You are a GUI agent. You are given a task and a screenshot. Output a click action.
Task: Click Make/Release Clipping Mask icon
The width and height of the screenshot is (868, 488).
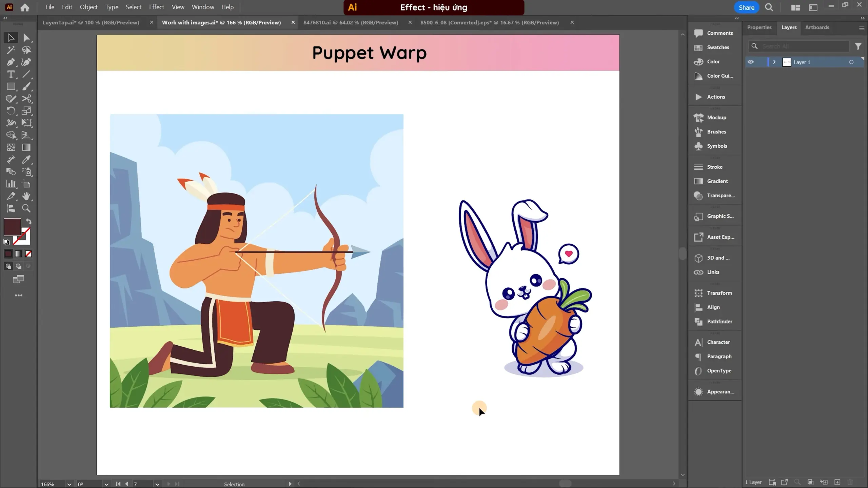[810, 482]
